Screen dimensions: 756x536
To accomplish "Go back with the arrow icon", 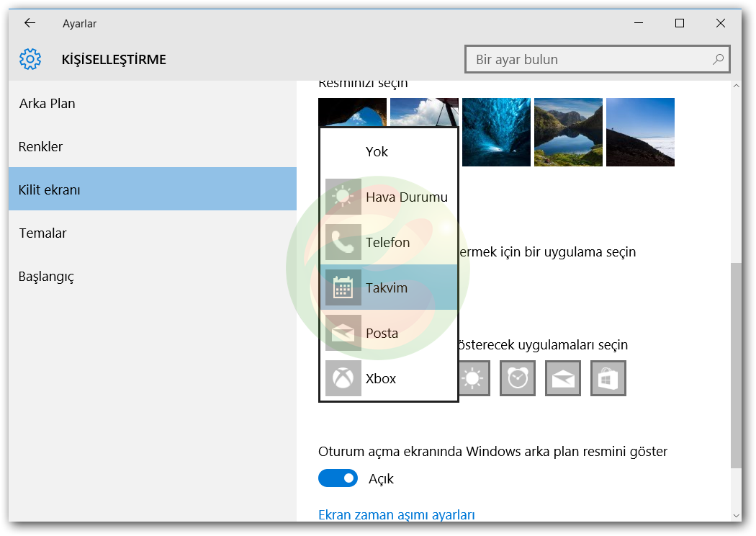I will pos(30,23).
